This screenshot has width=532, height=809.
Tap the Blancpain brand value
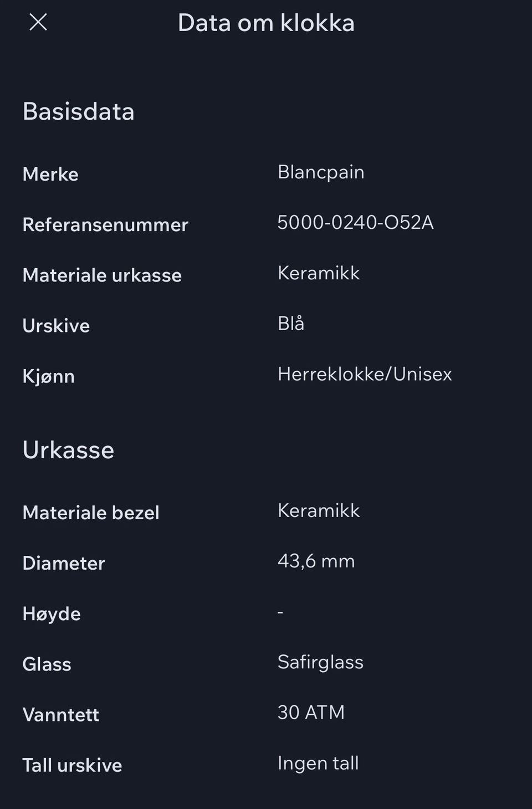320,172
